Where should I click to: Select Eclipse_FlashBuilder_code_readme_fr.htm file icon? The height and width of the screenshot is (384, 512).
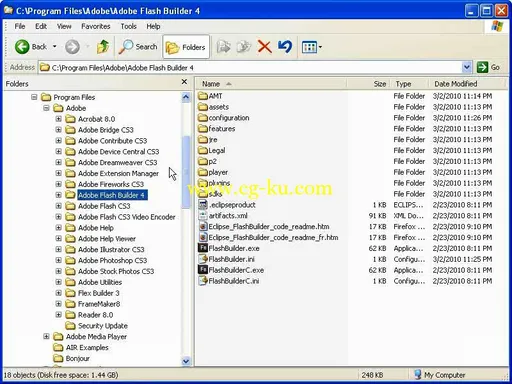click(203, 237)
